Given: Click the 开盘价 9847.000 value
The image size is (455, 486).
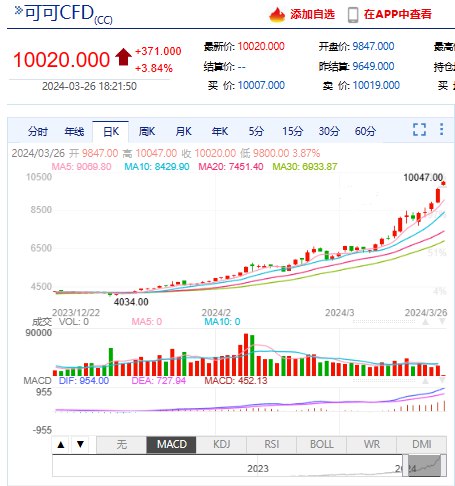Looking at the screenshot, I should click(373, 46).
